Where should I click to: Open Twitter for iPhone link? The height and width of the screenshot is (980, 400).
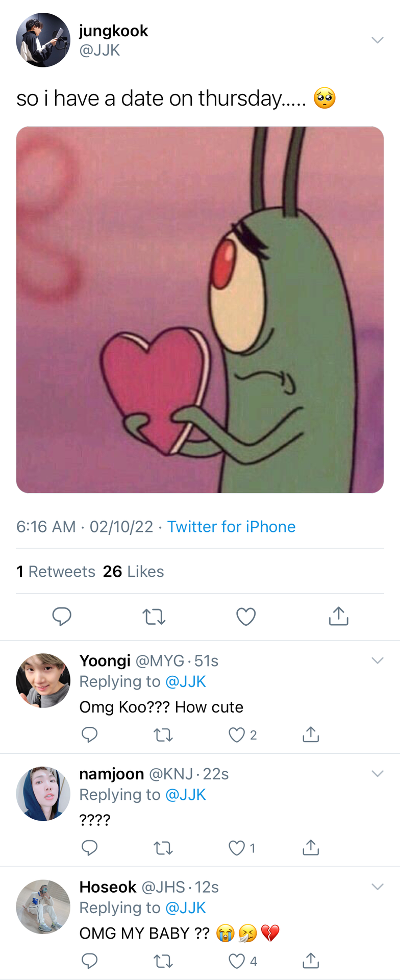click(x=232, y=527)
